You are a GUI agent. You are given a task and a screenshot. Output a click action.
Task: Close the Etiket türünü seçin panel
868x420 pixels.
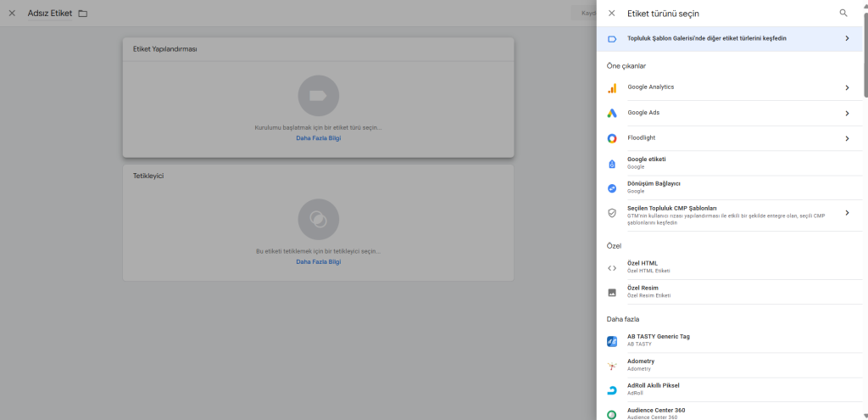(612, 14)
